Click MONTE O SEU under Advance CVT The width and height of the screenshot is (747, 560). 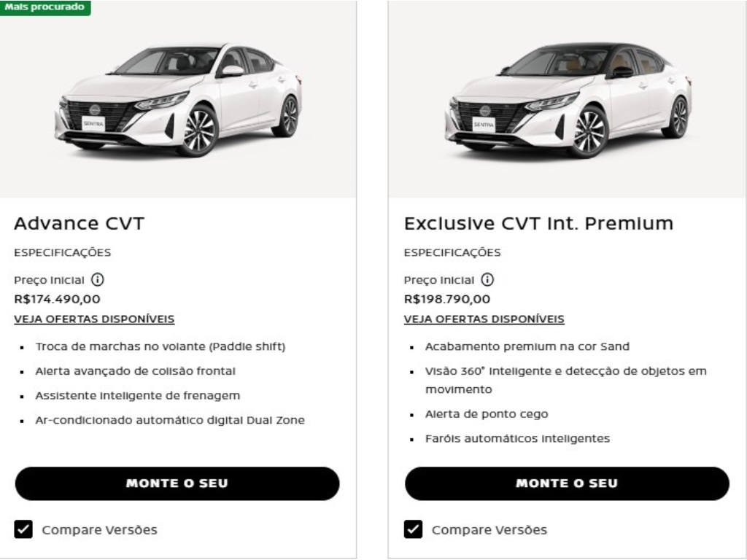[x=177, y=483]
